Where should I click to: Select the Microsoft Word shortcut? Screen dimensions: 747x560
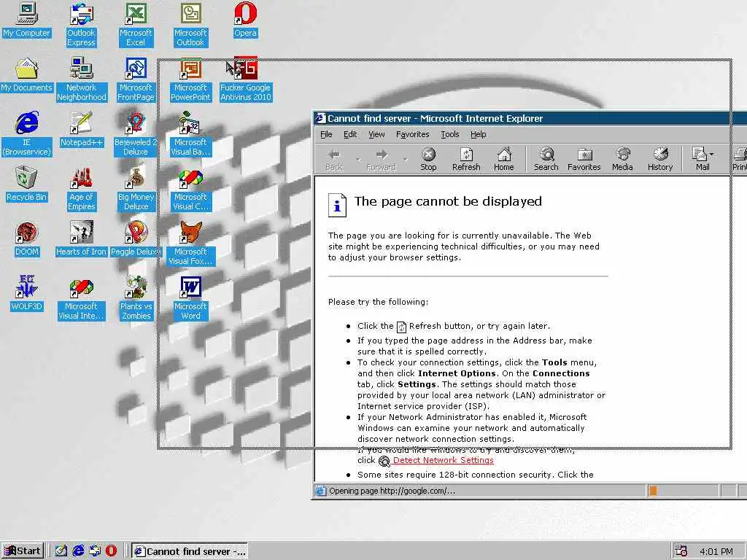(x=190, y=297)
